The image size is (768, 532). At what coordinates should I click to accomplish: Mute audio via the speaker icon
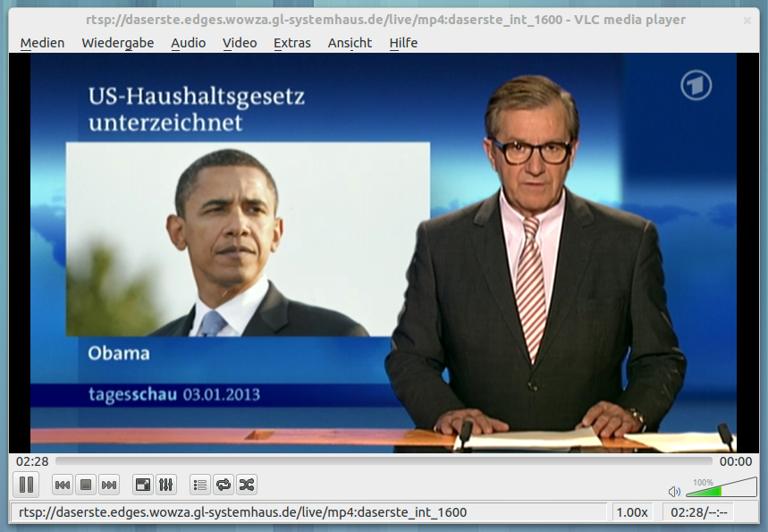point(674,492)
